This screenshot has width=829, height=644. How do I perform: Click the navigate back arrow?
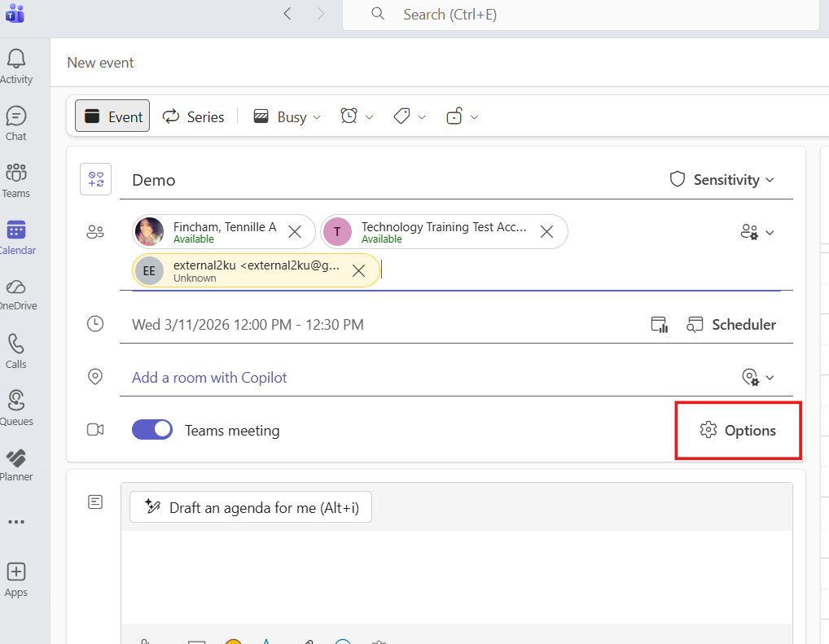(x=287, y=14)
